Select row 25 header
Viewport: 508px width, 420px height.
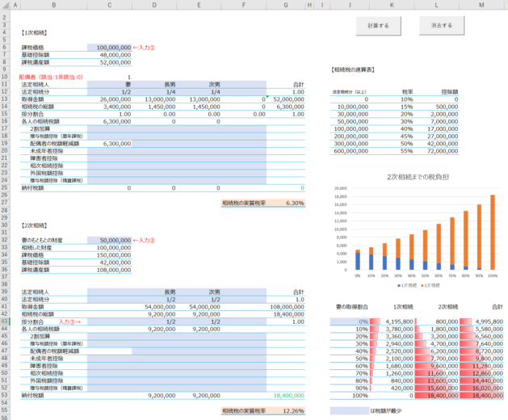pos(6,187)
